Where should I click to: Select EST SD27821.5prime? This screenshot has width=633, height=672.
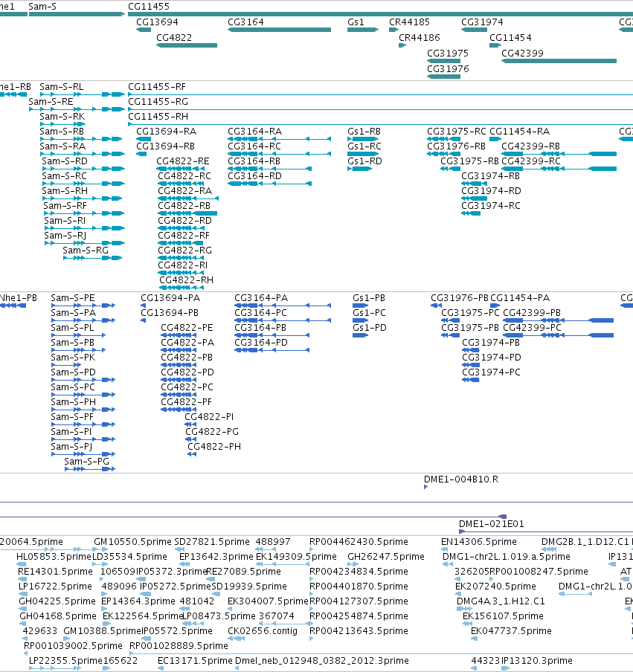tap(212, 542)
